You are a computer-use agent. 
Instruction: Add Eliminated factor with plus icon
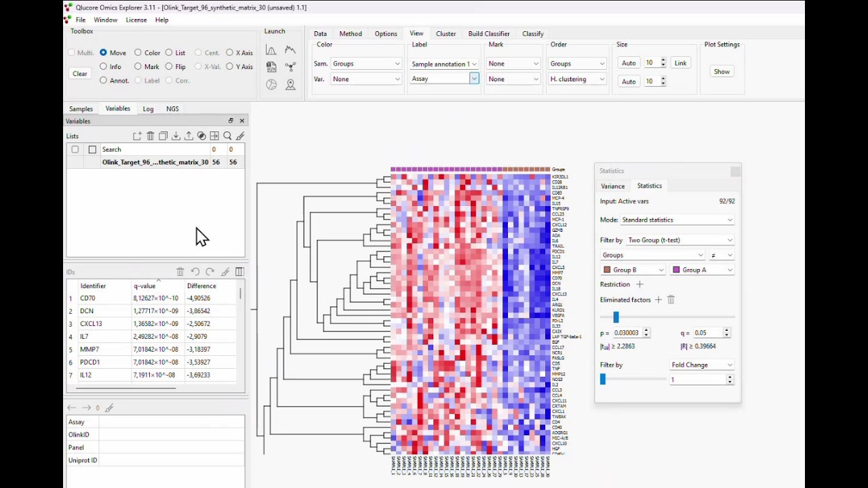point(658,300)
